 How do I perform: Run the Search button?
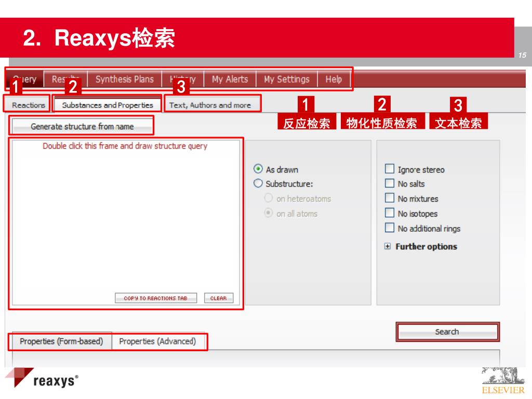click(x=447, y=331)
